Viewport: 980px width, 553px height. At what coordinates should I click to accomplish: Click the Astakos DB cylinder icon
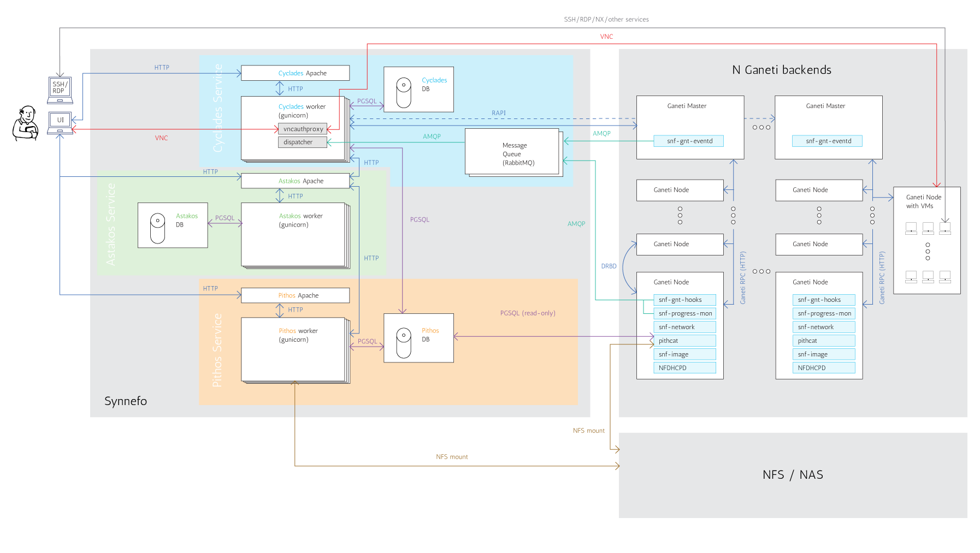point(157,228)
